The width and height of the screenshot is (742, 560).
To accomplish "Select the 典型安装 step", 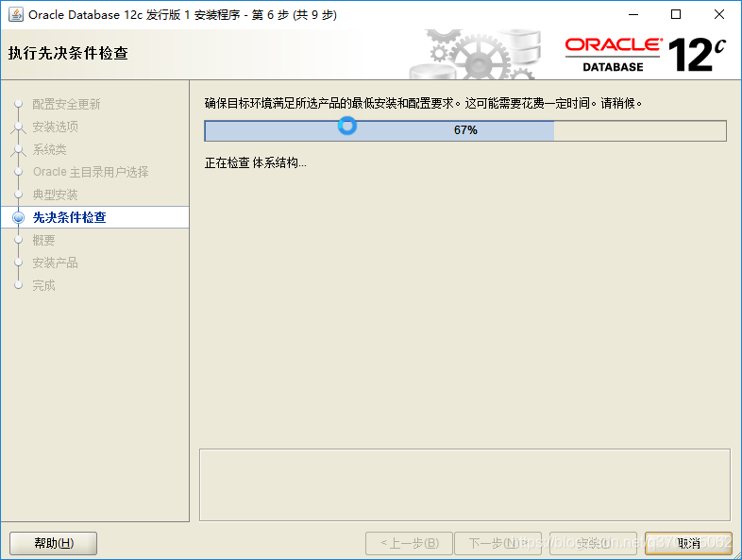I will tap(55, 195).
